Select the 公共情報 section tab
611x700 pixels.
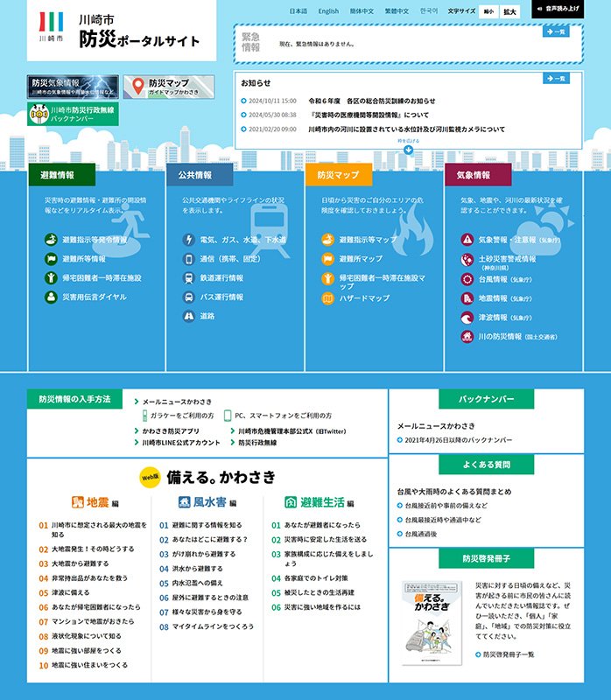click(x=200, y=174)
